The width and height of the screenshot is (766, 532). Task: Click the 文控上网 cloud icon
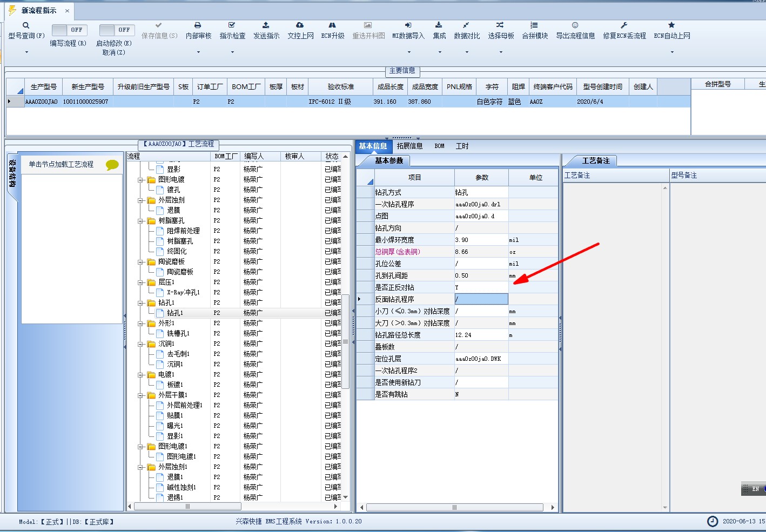click(x=300, y=25)
